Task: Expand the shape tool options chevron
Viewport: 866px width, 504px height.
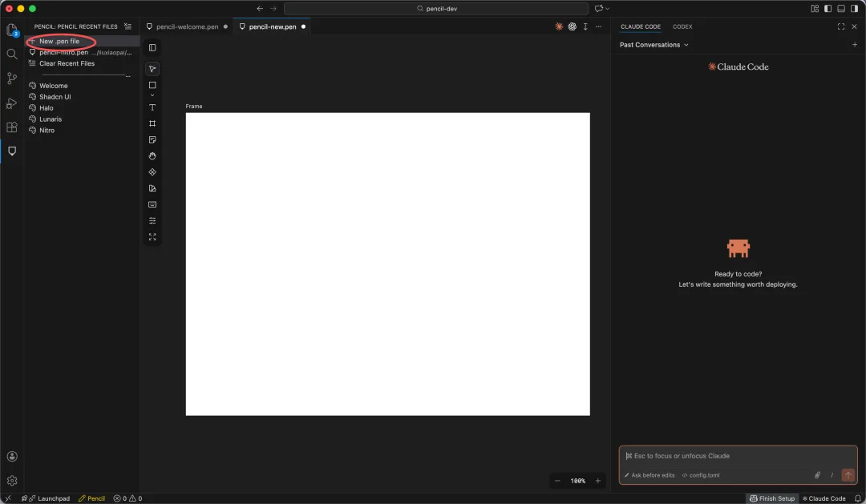Action: [x=152, y=95]
